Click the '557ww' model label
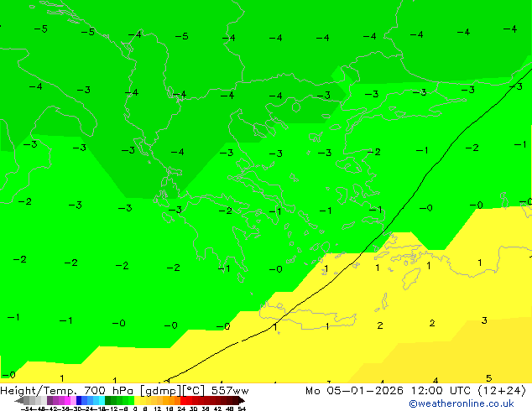The width and height of the screenshot is (532, 411). click(x=230, y=391)
